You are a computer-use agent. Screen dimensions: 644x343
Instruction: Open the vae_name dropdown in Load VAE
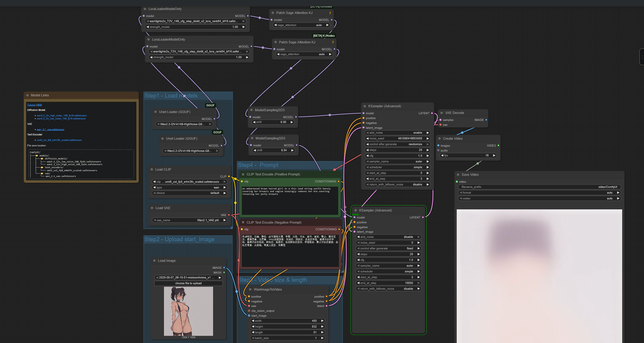click(189, 220)
